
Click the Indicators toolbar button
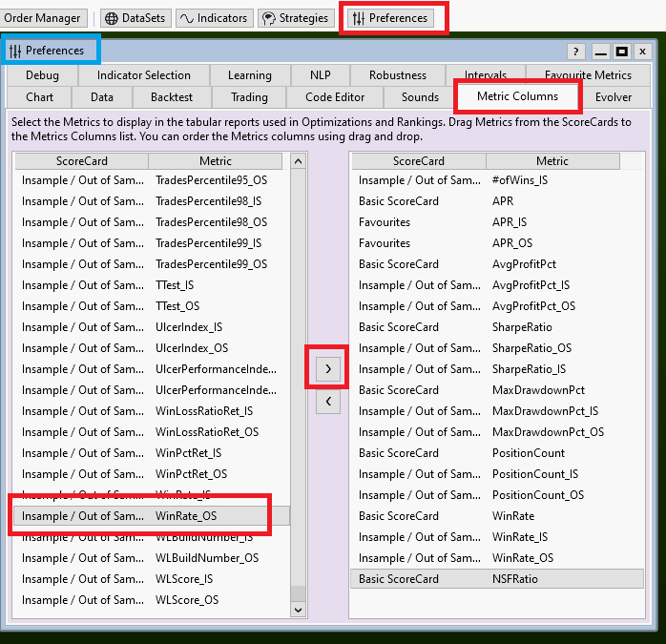(213, 18)
